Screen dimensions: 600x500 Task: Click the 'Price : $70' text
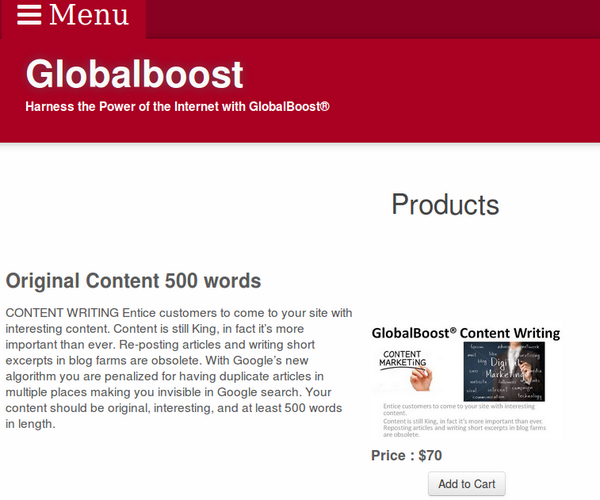tap(406, 456)
